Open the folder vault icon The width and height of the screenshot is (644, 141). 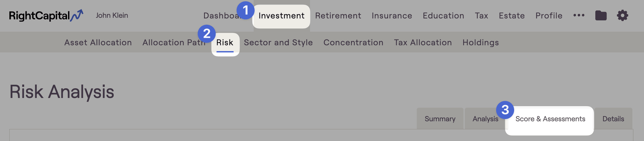tap(601, 15)
